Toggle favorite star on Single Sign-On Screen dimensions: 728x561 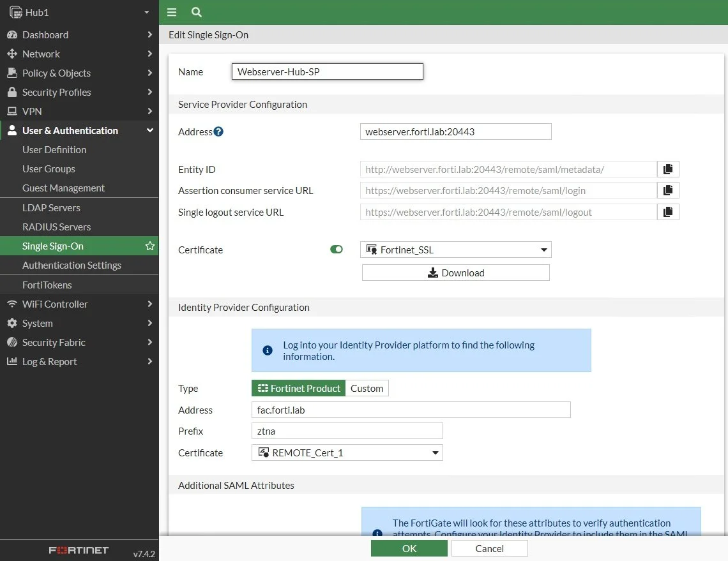pos(149,246)
